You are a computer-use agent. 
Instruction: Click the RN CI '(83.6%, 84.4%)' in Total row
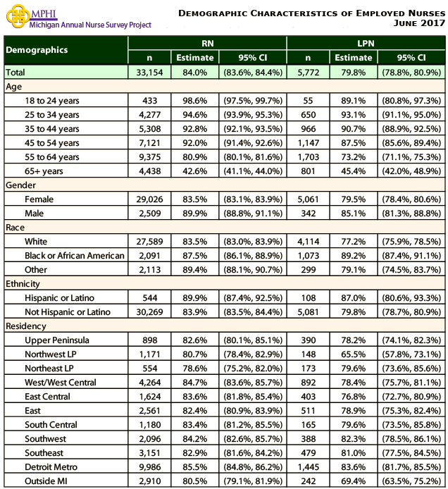coord(253,73)
